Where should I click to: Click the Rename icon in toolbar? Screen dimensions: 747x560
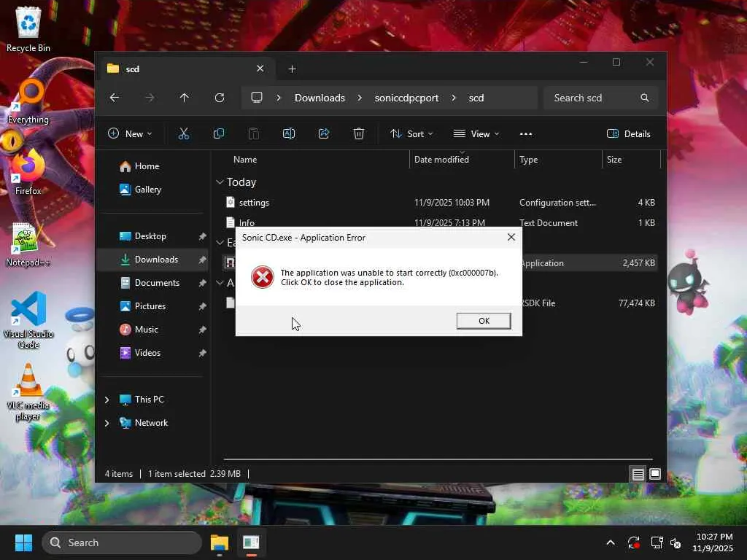[289, 134]
